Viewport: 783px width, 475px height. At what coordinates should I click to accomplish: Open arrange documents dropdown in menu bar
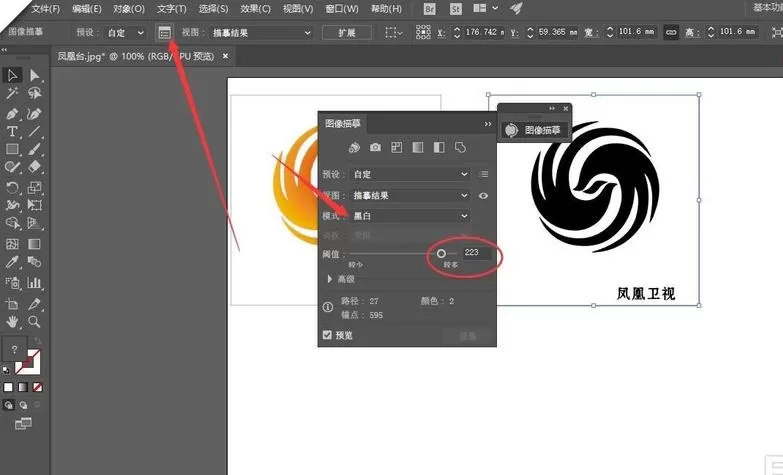(x=485, y=8)
